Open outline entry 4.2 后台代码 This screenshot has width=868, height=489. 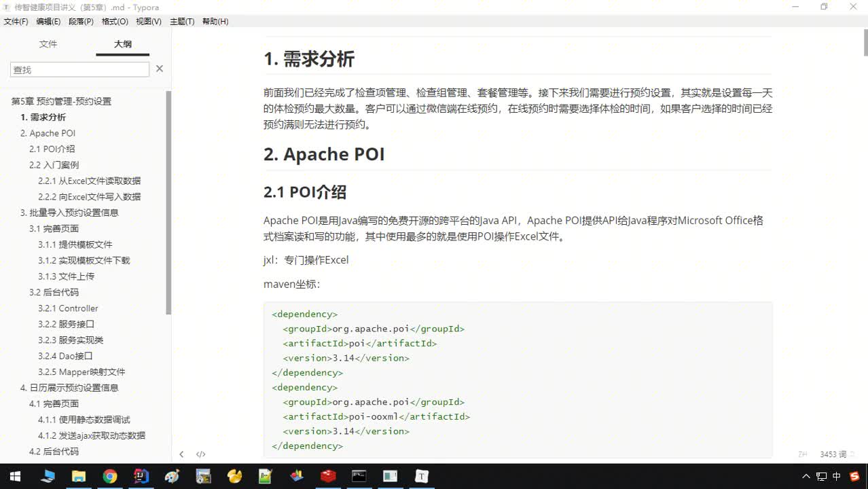coord(54,452)
